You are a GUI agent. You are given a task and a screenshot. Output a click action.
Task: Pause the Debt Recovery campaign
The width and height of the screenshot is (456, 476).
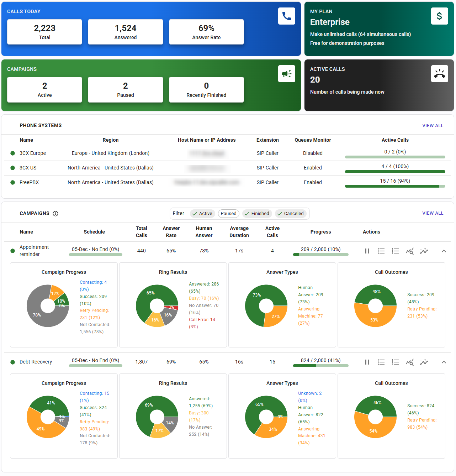pyautogui.click(x=367, y=362)
